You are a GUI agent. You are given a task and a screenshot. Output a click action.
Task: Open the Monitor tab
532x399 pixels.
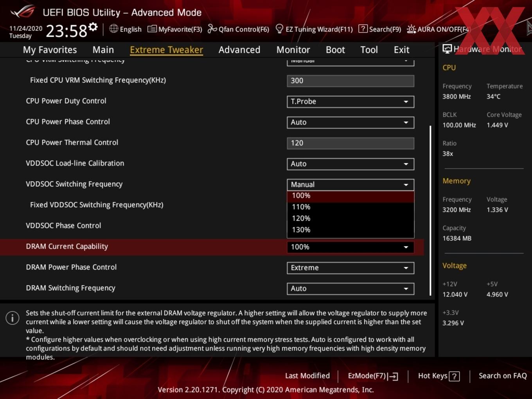click(x=293, y=50)
